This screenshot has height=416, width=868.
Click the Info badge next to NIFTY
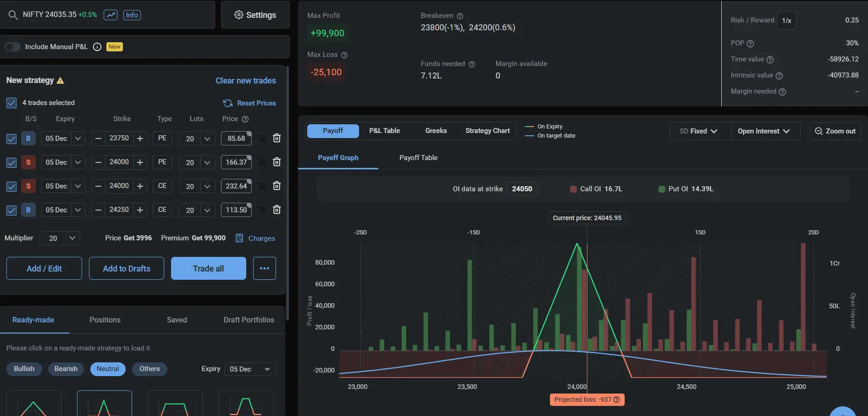point(132,15)
